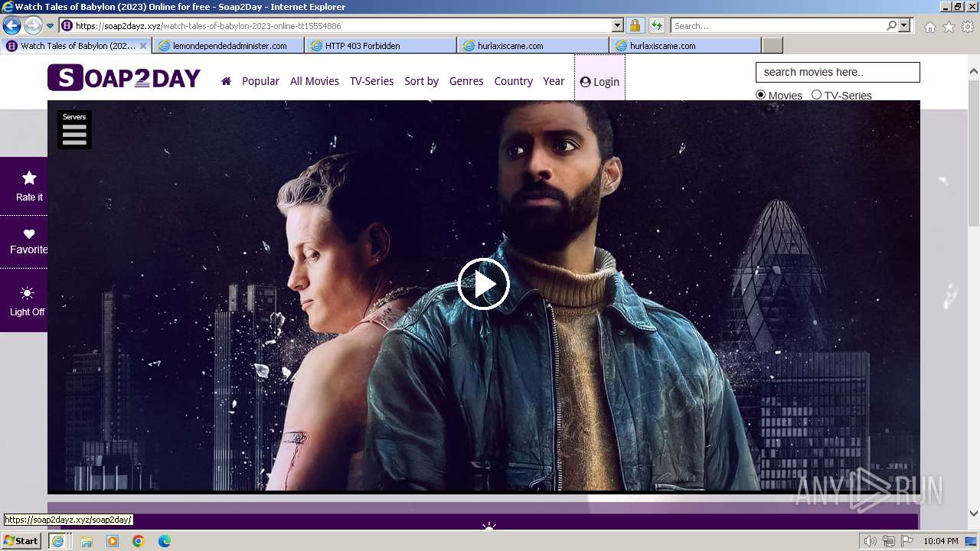Viewport: 980px width, 551px height.
Task: Click the Login button
Action: 599,82
